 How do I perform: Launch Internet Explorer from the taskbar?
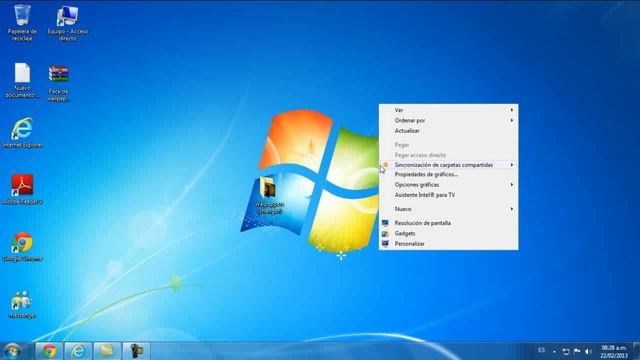(x=78, y=351)
